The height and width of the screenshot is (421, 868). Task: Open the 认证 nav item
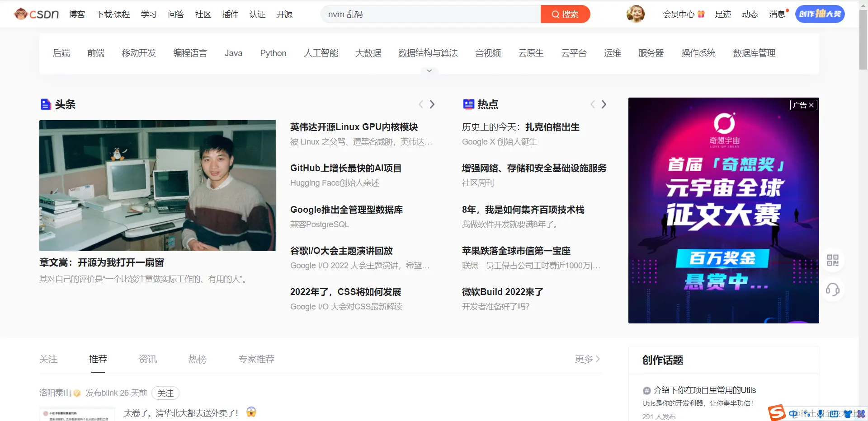point(257,14)
